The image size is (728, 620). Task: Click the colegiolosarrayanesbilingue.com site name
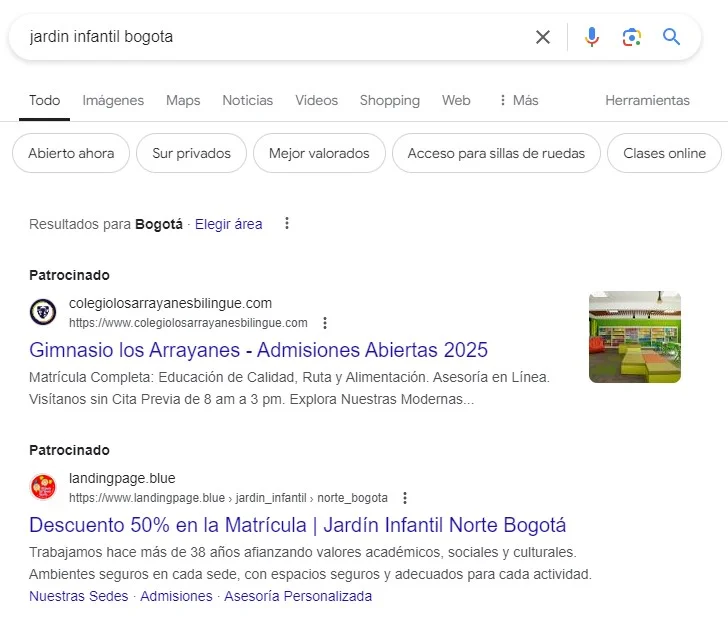170,303
